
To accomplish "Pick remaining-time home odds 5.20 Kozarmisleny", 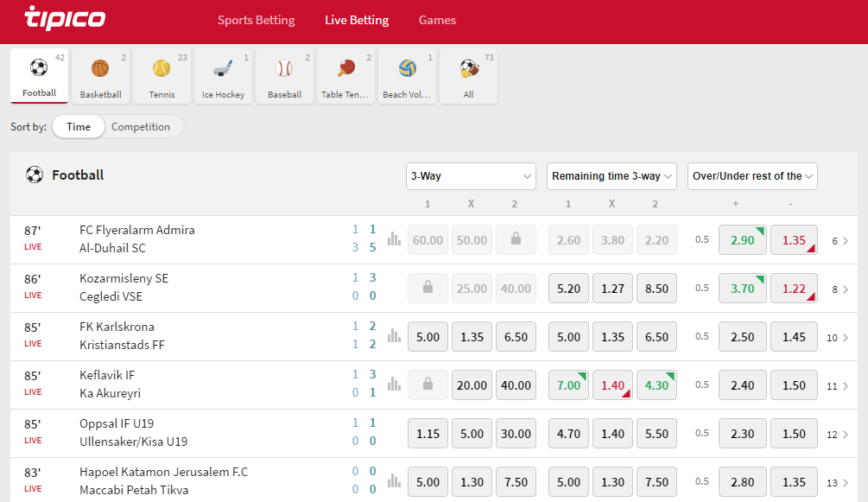I will tap(568, 288).
